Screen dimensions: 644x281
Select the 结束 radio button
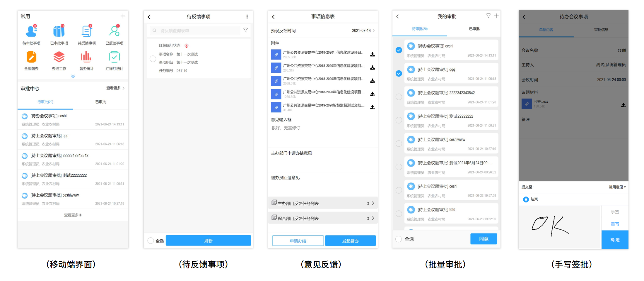[526, 199]
